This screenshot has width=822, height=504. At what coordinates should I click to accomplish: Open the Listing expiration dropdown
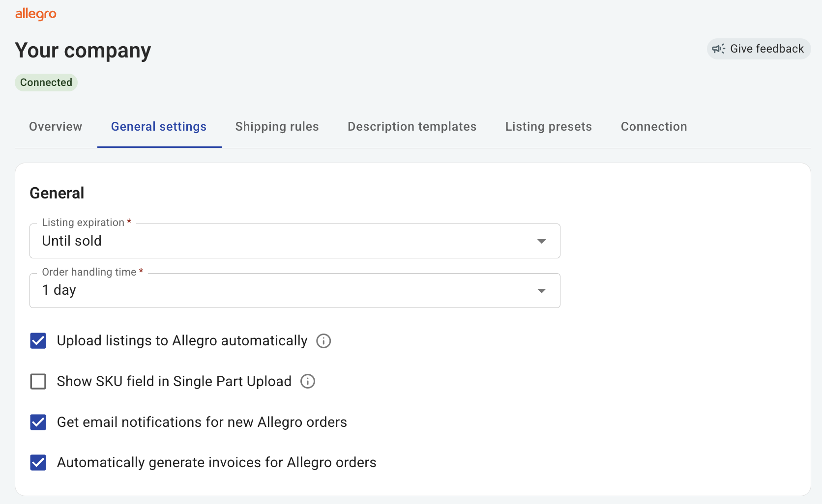(295, 241)
